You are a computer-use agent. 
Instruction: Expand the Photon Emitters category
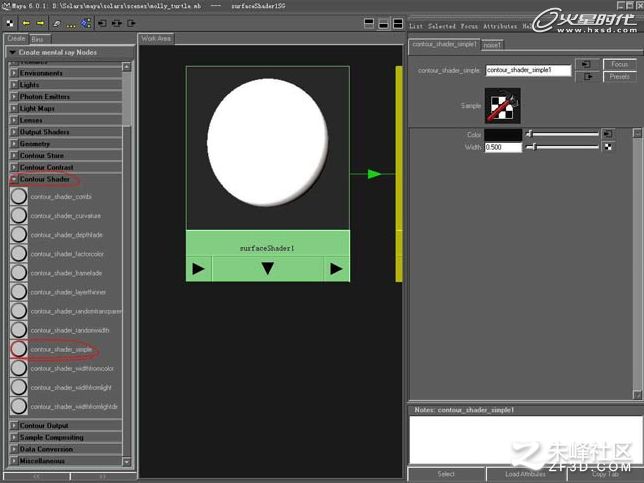(x=14, y=97)
